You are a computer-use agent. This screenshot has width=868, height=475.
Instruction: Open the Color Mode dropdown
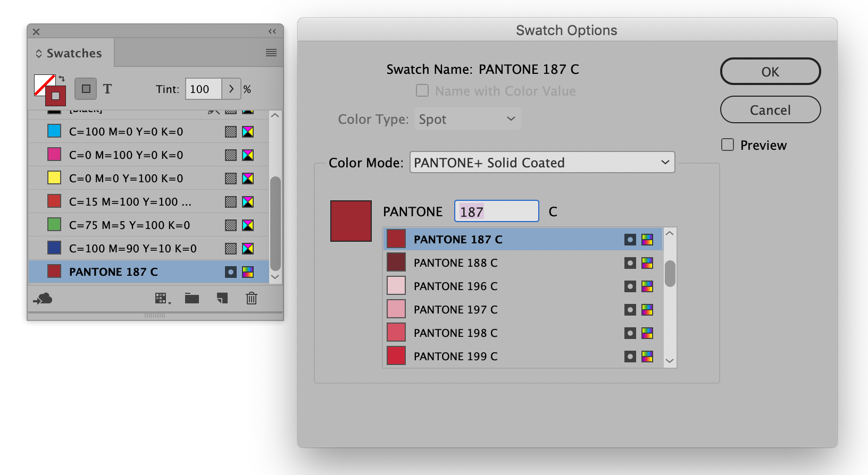click(x=542, y=162)
